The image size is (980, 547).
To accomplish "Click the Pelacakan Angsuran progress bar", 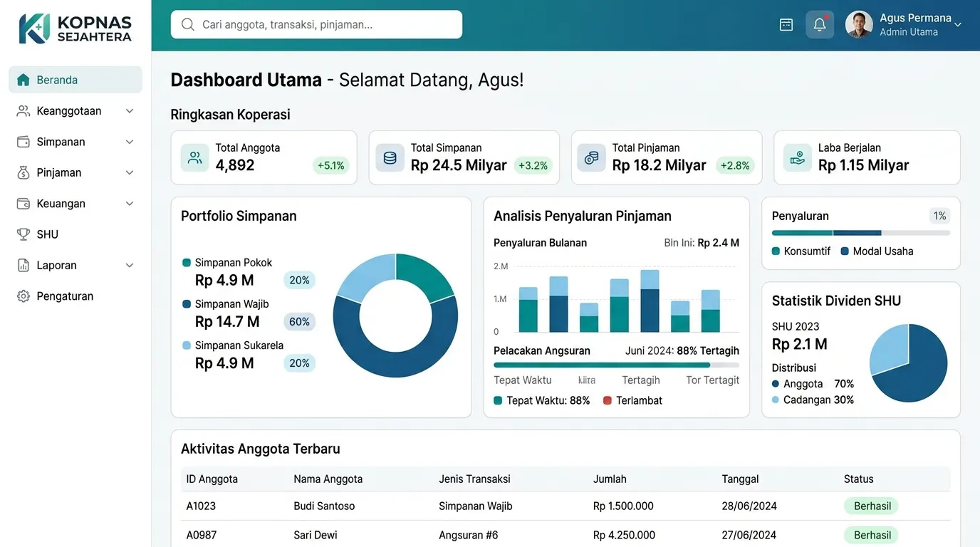I will (x=616, y=365).
